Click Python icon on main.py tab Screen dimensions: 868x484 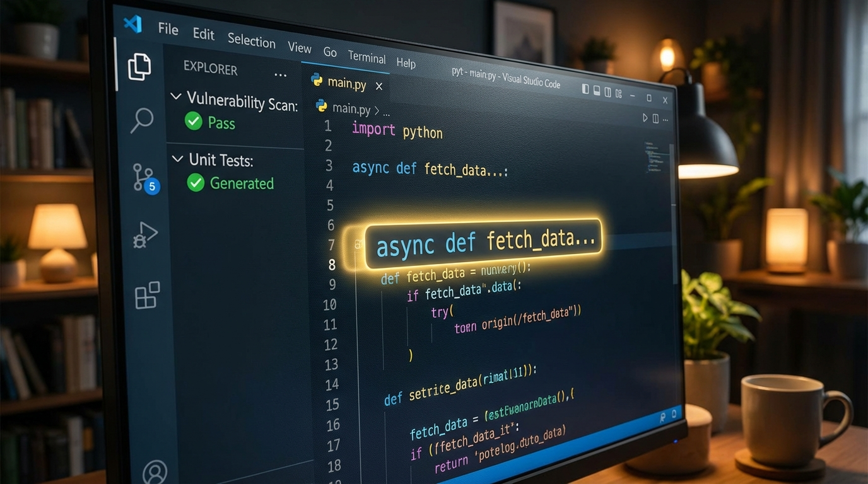point(317,80)
